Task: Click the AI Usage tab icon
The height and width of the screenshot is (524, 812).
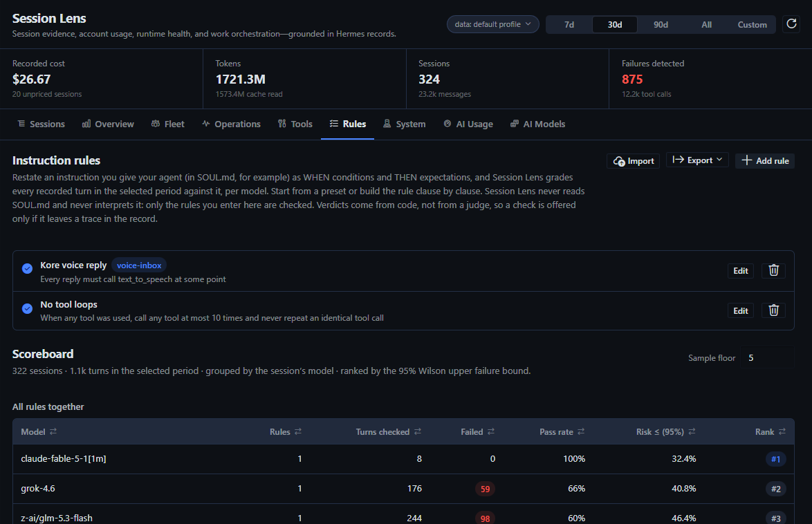Action: click(x=447, y=123)
